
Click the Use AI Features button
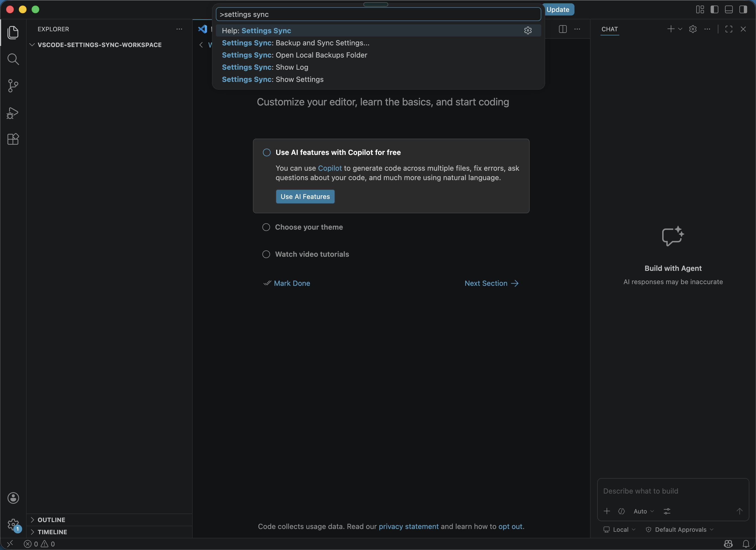coord(305,197)
